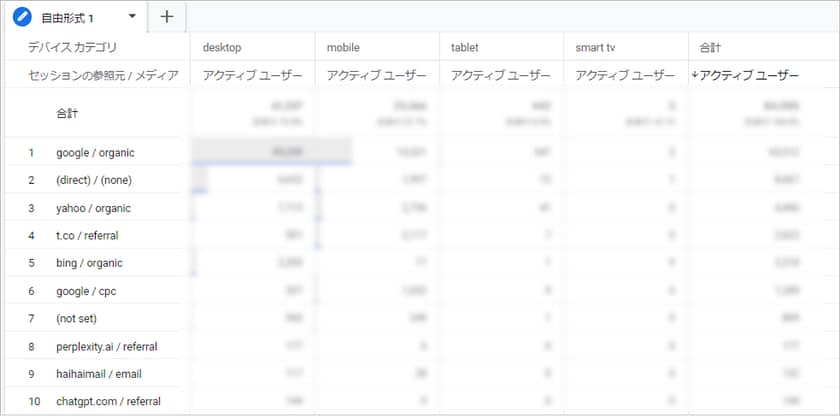
Task: Add a new tab with plus icon
Action: pos(166,17)
